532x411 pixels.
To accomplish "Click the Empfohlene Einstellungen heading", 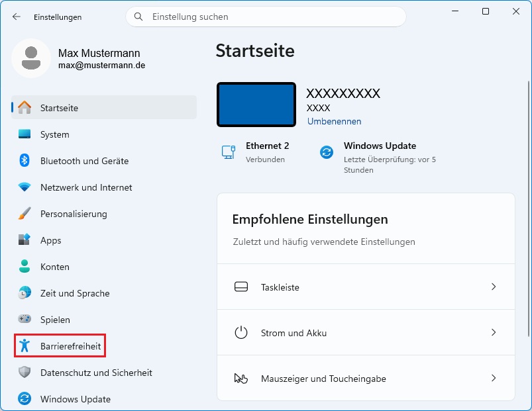I will pos(310,219).
